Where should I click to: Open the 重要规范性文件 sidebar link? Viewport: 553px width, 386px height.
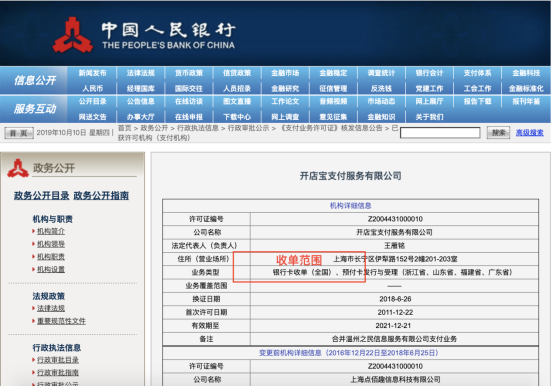(61, 321)
